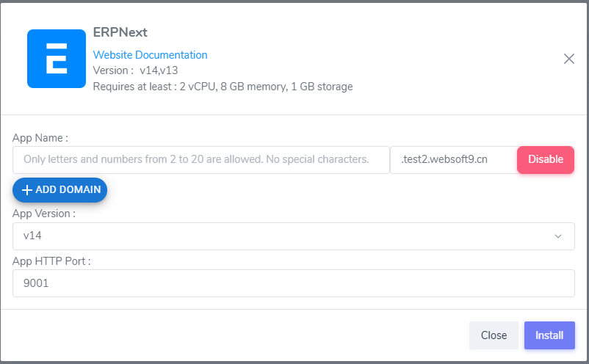Click the blue ERPNext logo icon

(x=57, y=59)
